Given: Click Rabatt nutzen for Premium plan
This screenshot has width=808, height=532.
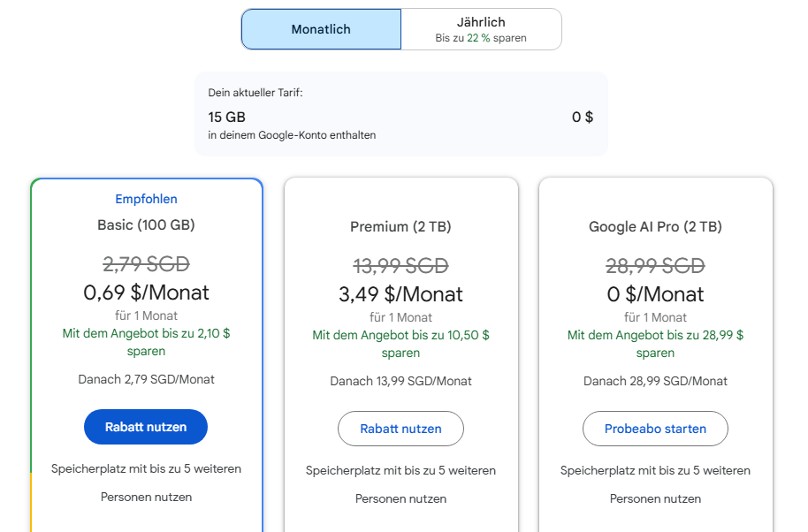Looking at the screenshot, I should [400, 429].
